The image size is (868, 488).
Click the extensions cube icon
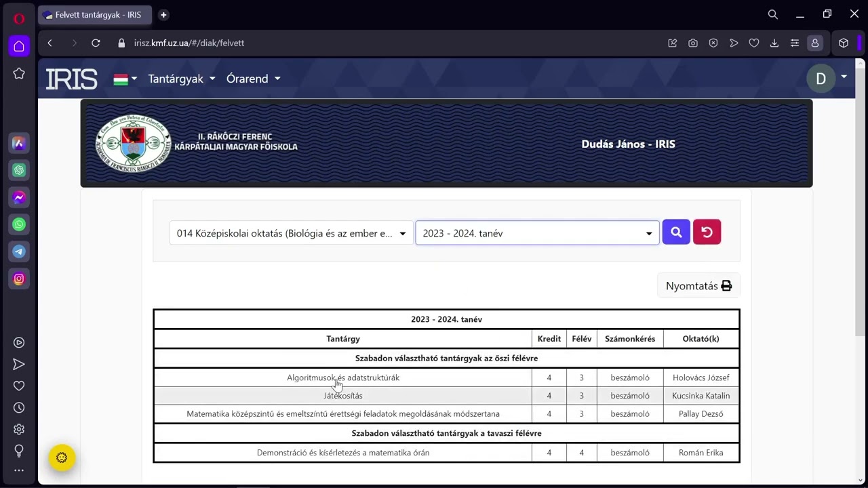(x=844, y=43)
